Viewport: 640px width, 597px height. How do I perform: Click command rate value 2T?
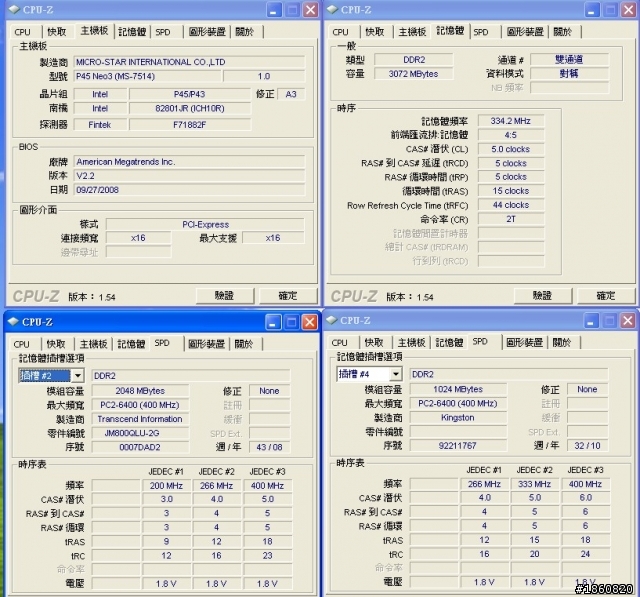coord(511,220)
